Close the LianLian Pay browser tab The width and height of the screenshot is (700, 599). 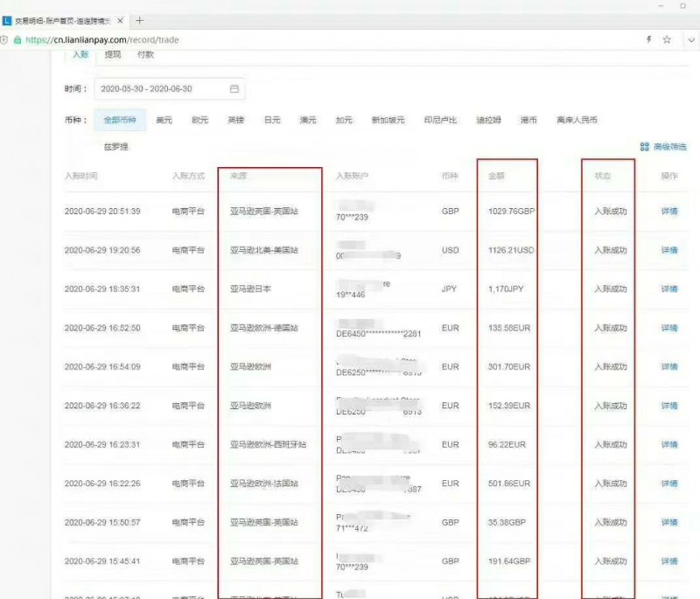[120, 20]
